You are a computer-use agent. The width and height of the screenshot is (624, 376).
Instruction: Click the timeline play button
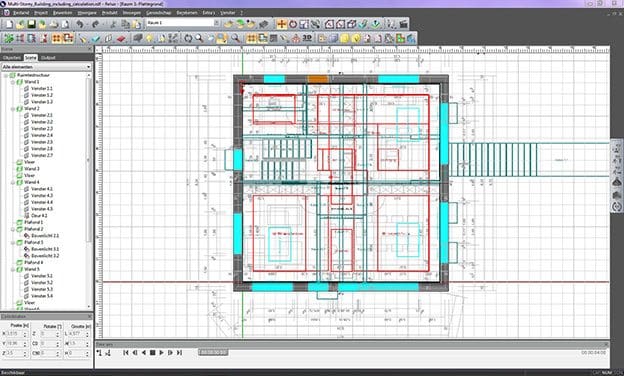(x=162, y=353)
